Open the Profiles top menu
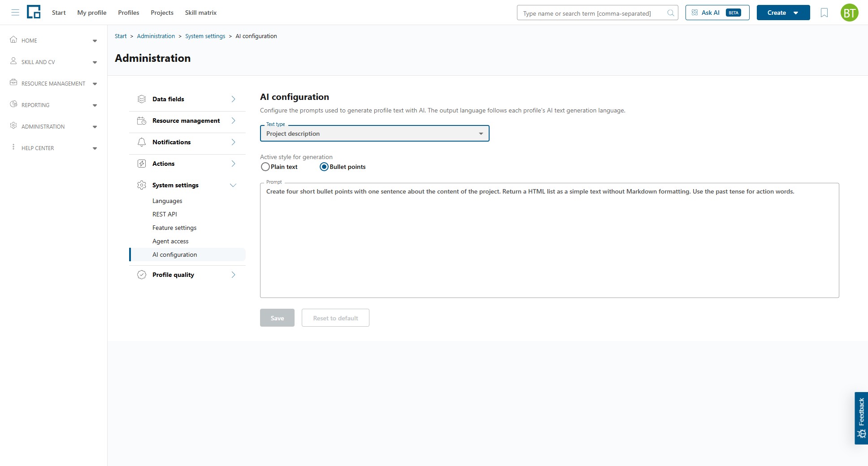 tap(129, 13)
